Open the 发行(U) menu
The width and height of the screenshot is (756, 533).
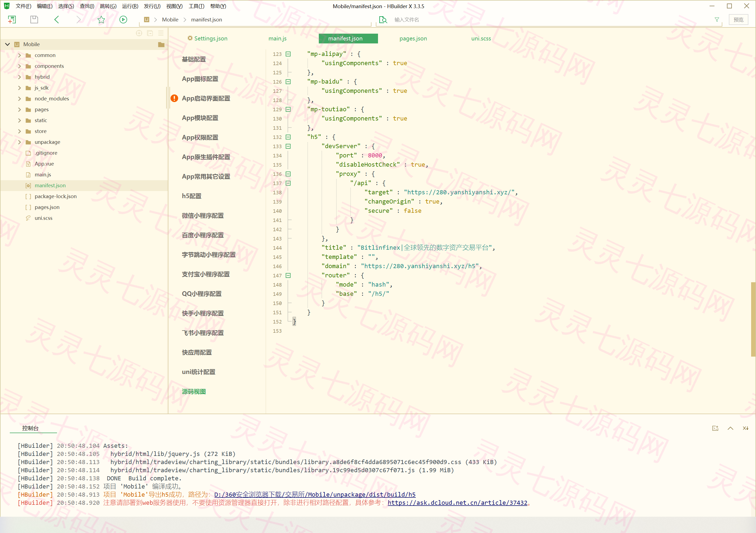pyautogui.click(x=152, y=6)
